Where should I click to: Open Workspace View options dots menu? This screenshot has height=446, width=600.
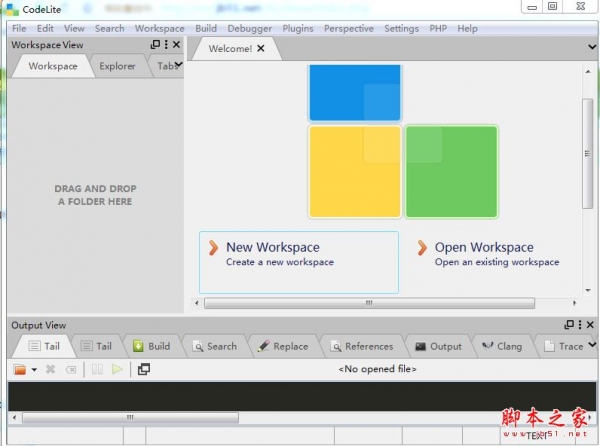166,44
